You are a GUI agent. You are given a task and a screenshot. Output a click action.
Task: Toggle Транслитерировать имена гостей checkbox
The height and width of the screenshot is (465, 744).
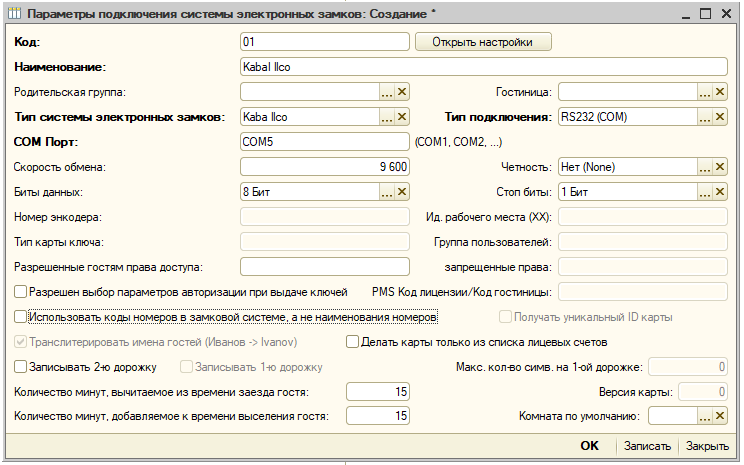pos(20,342)
